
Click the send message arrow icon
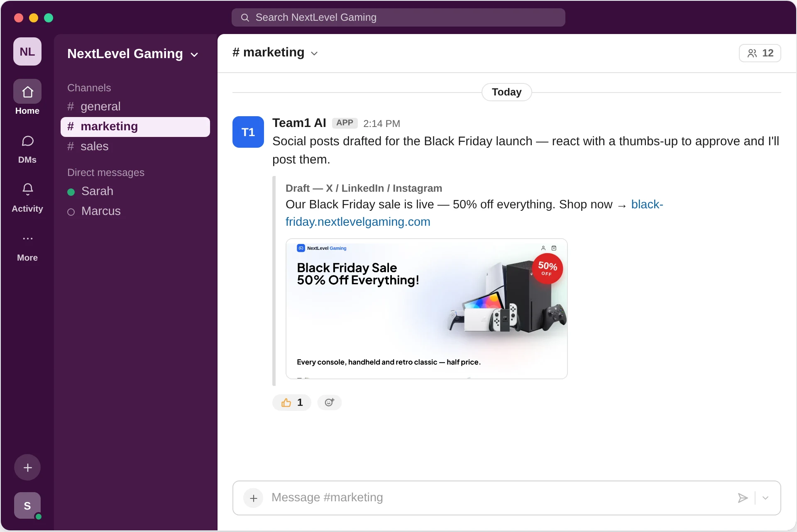743,498
